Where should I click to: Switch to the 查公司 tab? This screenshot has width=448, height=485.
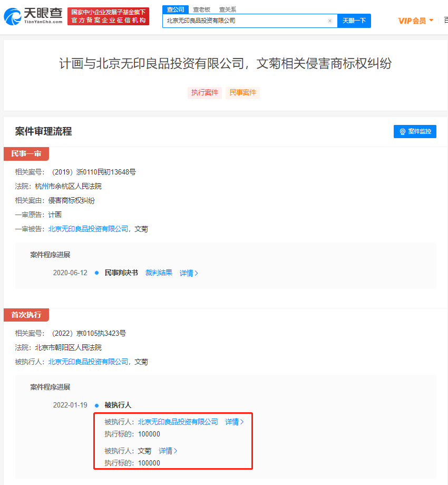click(176, 9)
